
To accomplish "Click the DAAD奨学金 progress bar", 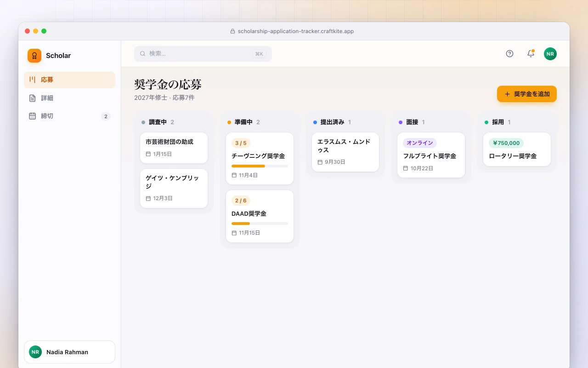I will [260, 224].
